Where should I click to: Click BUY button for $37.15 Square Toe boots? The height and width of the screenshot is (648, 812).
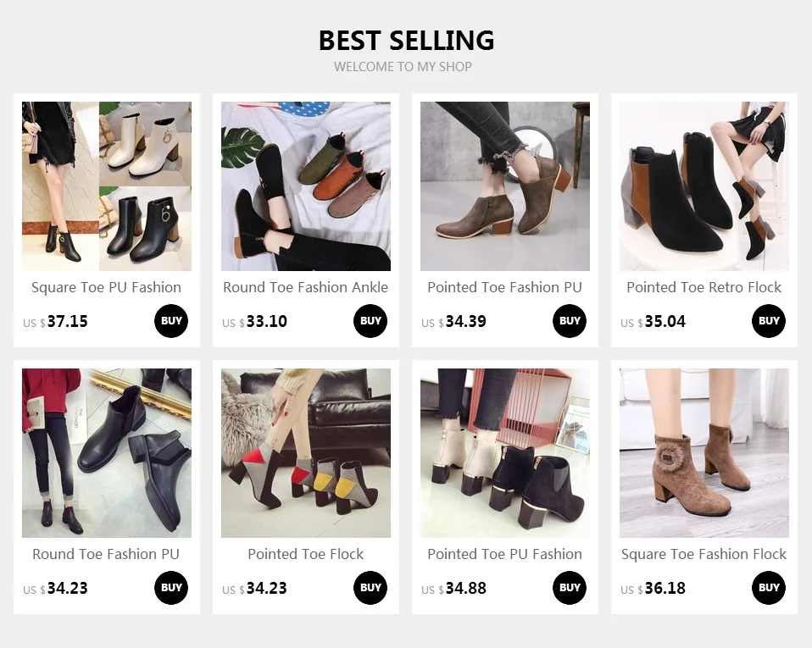click(x=171, y=321)
